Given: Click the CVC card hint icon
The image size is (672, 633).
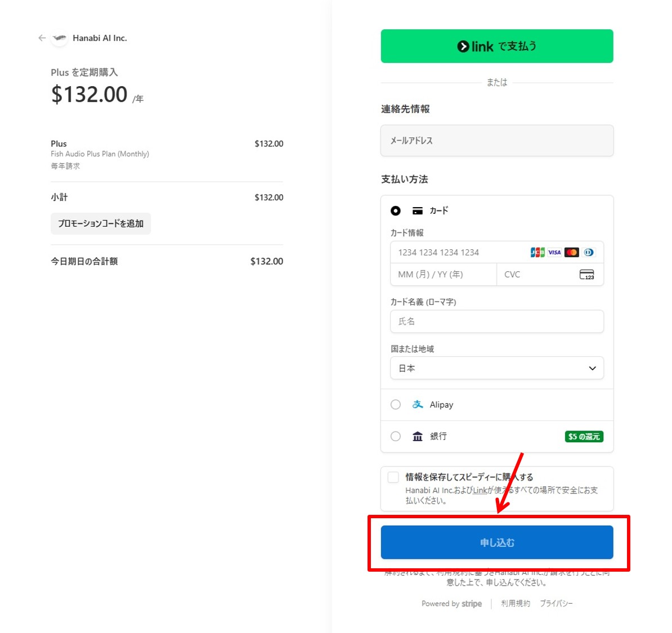Looking at the screenshot, I should pyautogui.click(x=586, y=275).
